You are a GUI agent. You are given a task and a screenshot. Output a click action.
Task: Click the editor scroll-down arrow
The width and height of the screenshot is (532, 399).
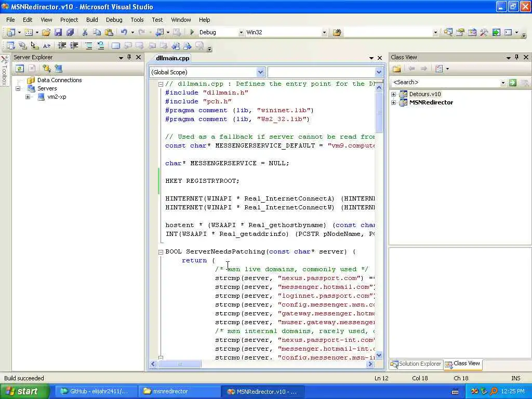click(379, 355)
